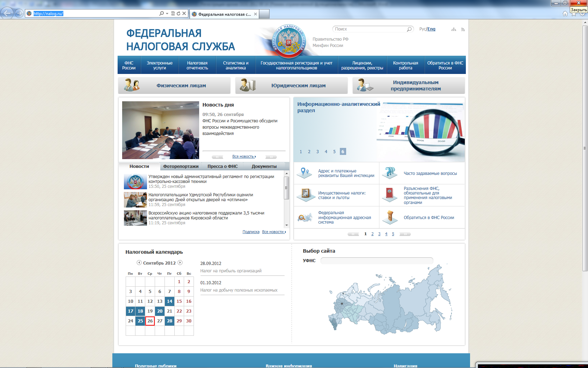Image resolution: width=588 pixels, height=368 pixels.
Task: Open Электронные услуги menu item
Action: click(x=160, y=66)
